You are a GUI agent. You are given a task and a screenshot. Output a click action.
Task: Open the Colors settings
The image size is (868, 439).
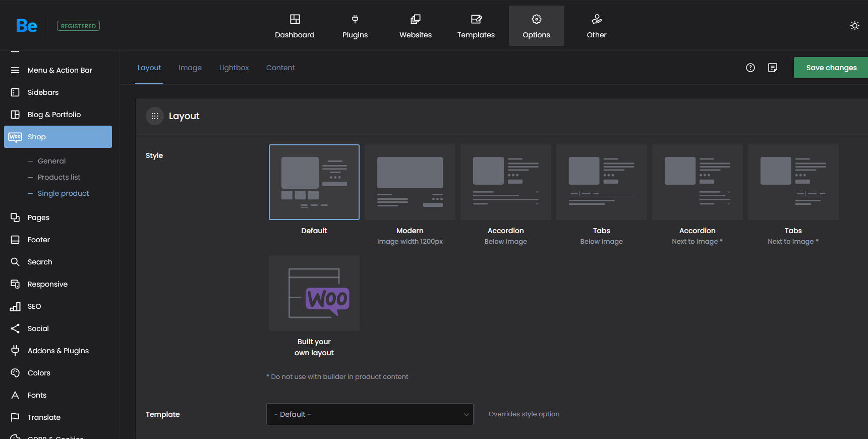pyautogui.click(x=58, y=373)
